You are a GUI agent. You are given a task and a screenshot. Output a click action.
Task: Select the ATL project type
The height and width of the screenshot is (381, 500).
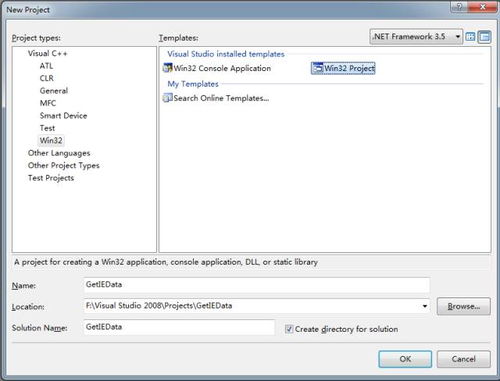point(46,66)
